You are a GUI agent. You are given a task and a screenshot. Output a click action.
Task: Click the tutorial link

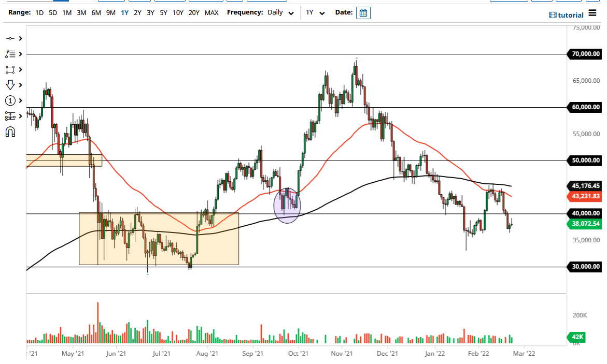[x=572, y=15]
